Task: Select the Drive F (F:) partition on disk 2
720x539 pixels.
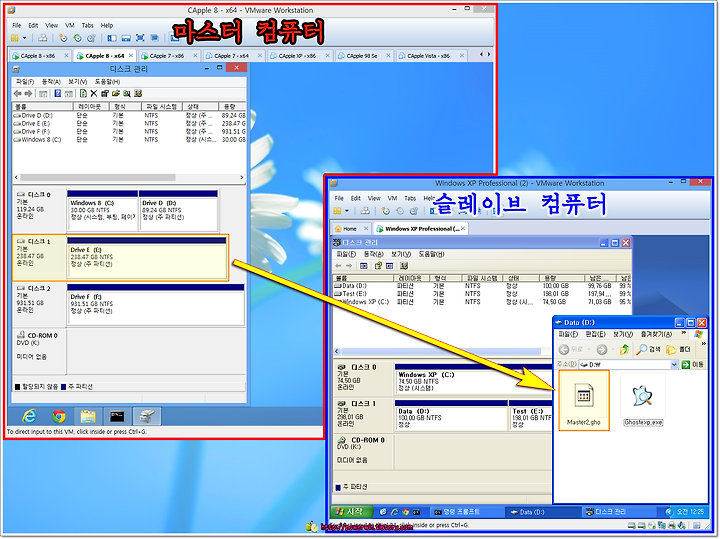Action: pos(156,304)
